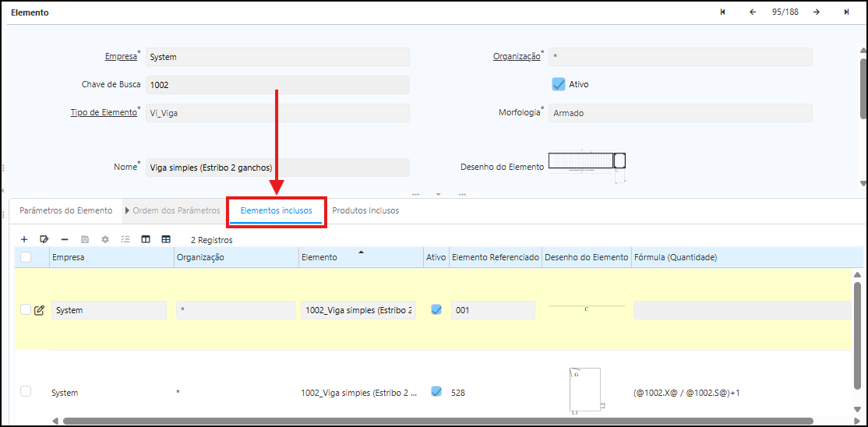Screen dimensions: 868x427
Task: Check the select-all rows checkbox
Action: 26,257
